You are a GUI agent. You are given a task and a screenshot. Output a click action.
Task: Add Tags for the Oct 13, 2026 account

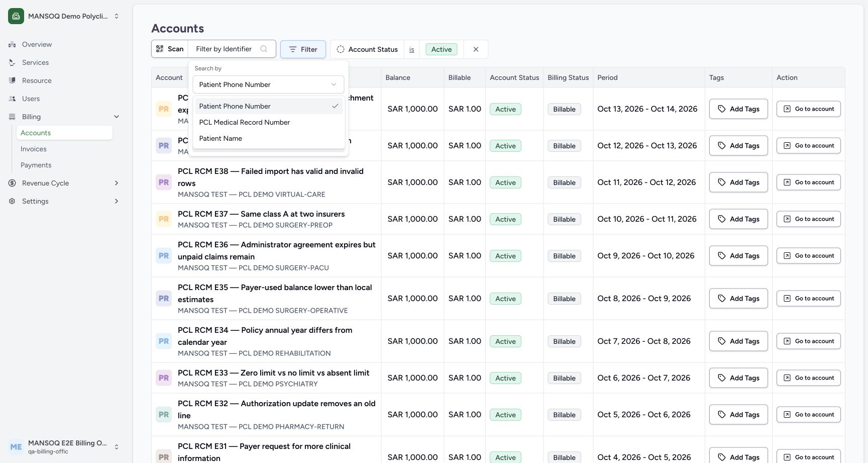pyautogui.click(x=738, y=109)
